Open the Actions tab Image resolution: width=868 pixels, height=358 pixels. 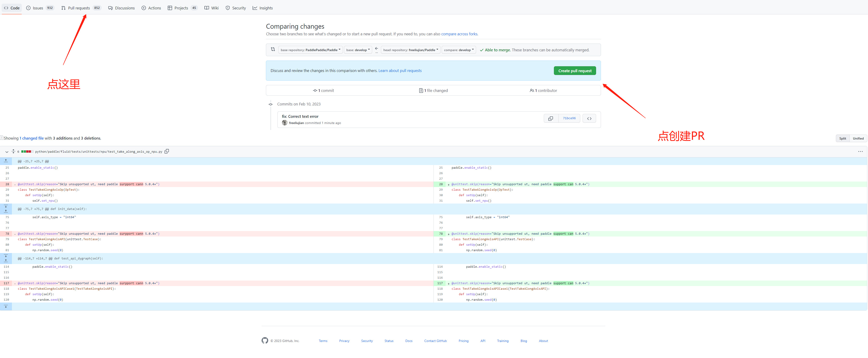tap(151, 8)
